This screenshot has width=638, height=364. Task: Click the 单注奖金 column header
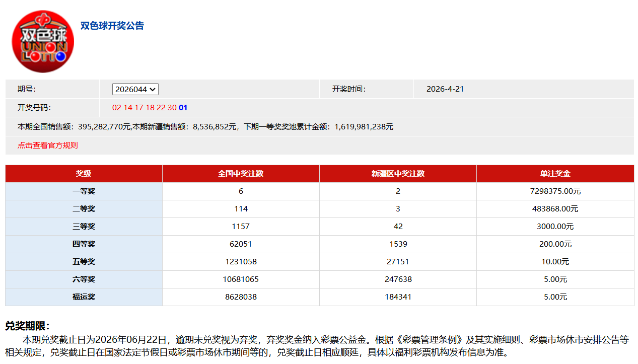click(x=555, y=174)
